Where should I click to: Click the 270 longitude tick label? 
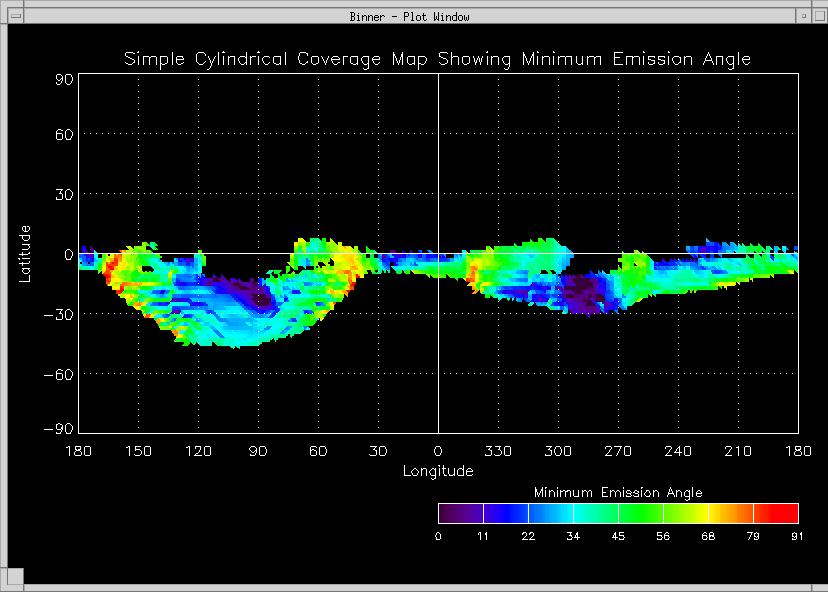[618, 451]
